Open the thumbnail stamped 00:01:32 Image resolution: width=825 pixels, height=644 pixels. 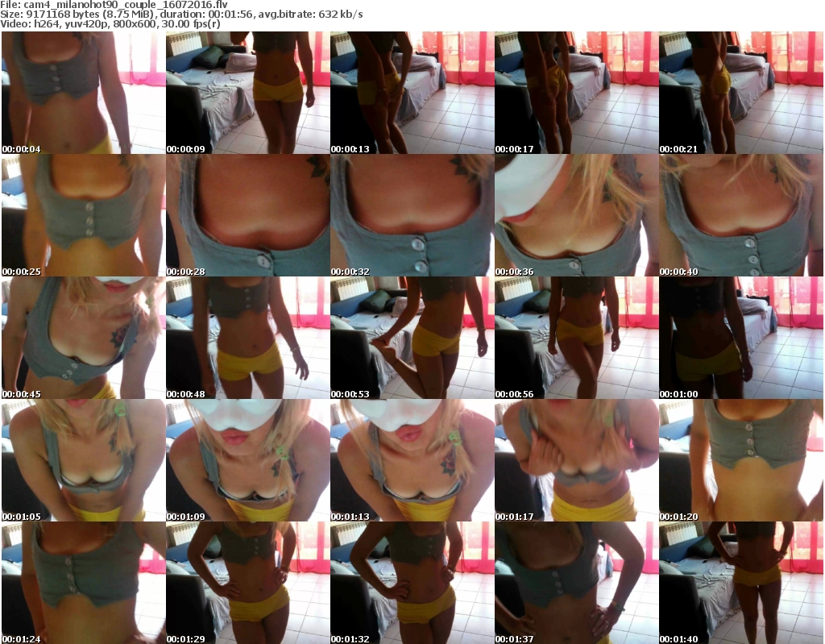coord(412,583)
